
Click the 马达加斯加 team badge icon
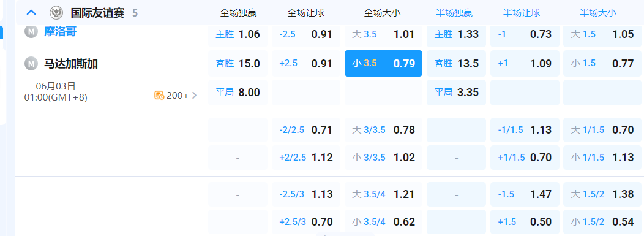point(31,64)
